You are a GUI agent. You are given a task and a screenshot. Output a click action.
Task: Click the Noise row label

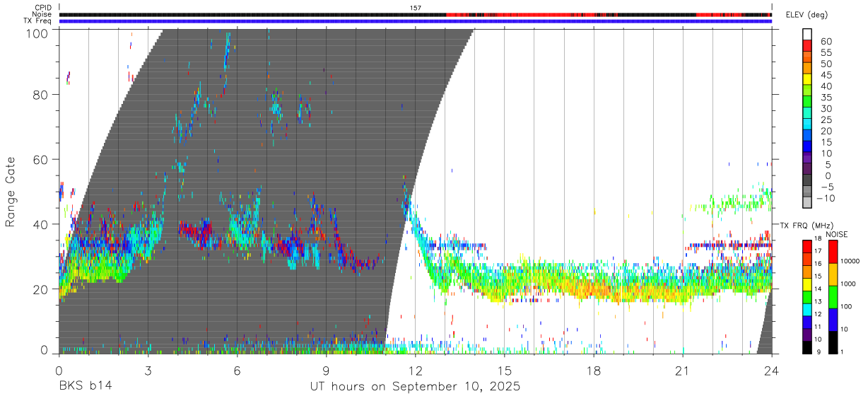(42, 14)
